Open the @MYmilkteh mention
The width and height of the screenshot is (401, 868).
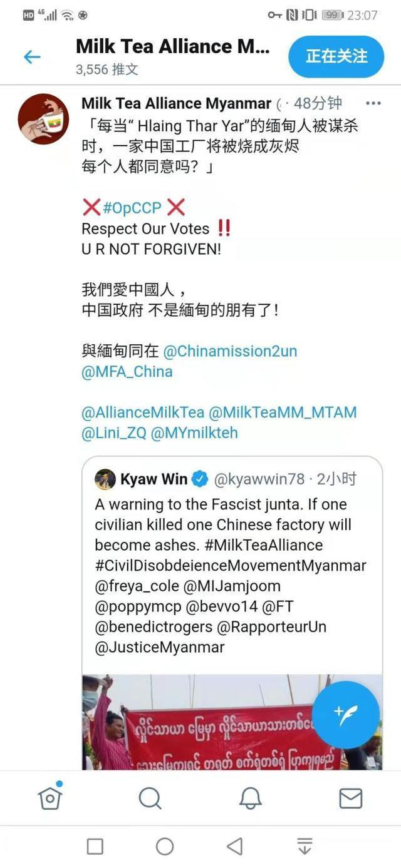pyautogui.click(x=194, y=432)
